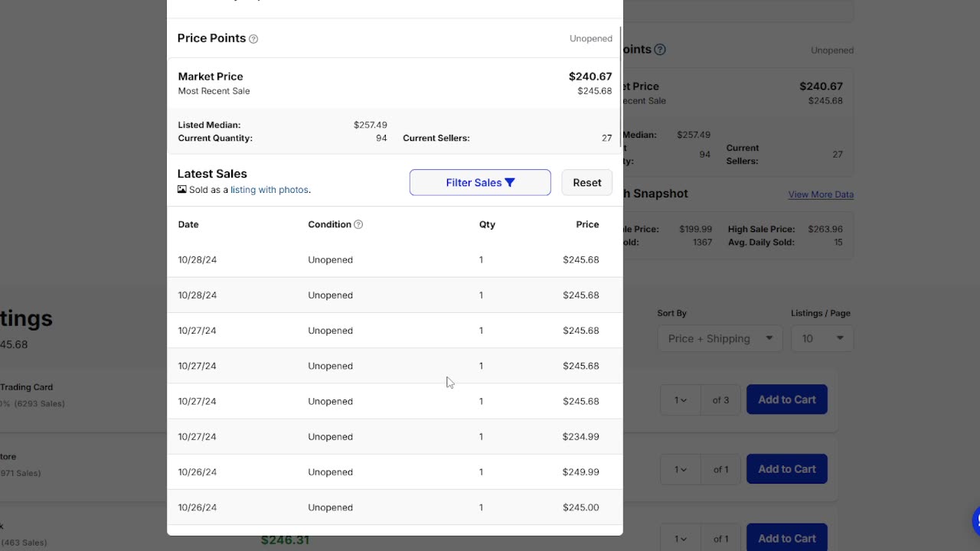Image resolution: width=980 pixels, height=551 pixels.
Task: Click the Date column header
Action: 188,224
